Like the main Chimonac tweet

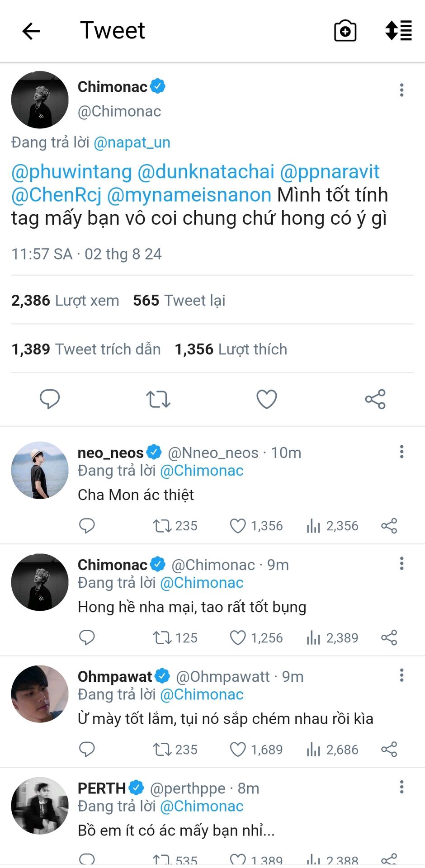pyautogui.click(x=267, y=399)
